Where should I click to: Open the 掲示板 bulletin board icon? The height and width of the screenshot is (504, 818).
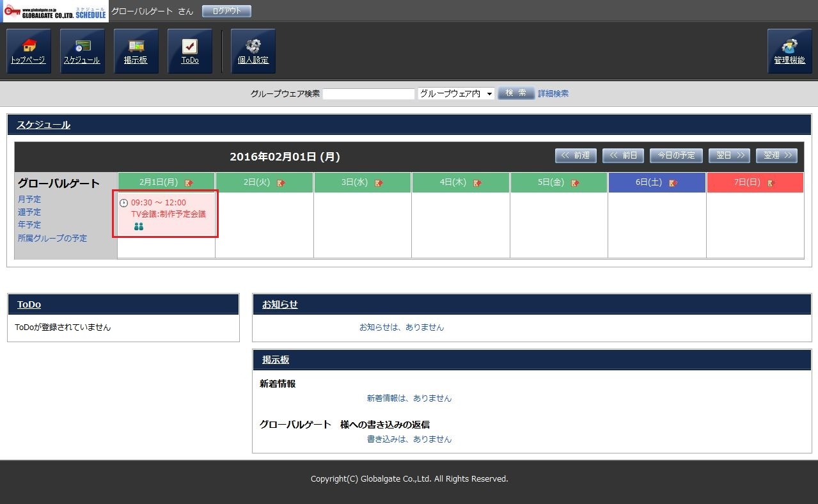[x=136, y=51]
